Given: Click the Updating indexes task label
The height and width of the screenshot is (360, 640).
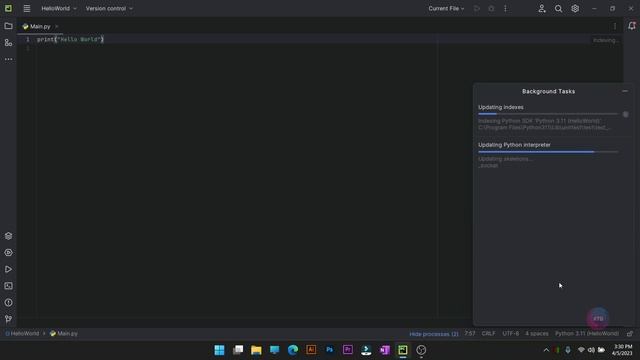Looking at the screenshot, I should coord(501,107).
